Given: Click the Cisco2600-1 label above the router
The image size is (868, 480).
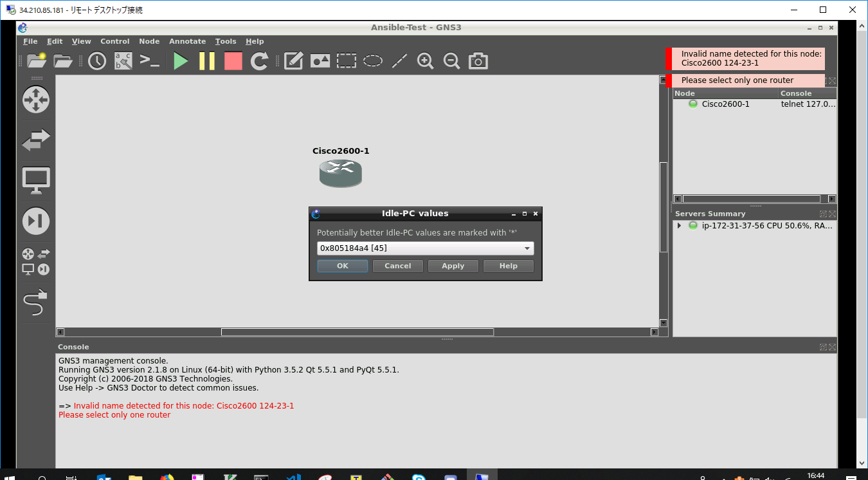Looking at the screenshot, I should (x=341, y=151).
